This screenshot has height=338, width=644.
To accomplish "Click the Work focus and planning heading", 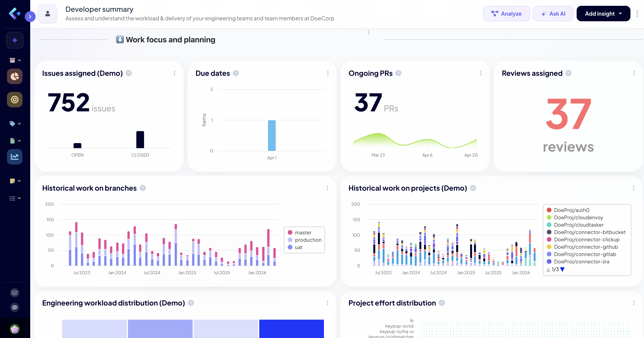I will pyautogui.click(x=166, y=40).
